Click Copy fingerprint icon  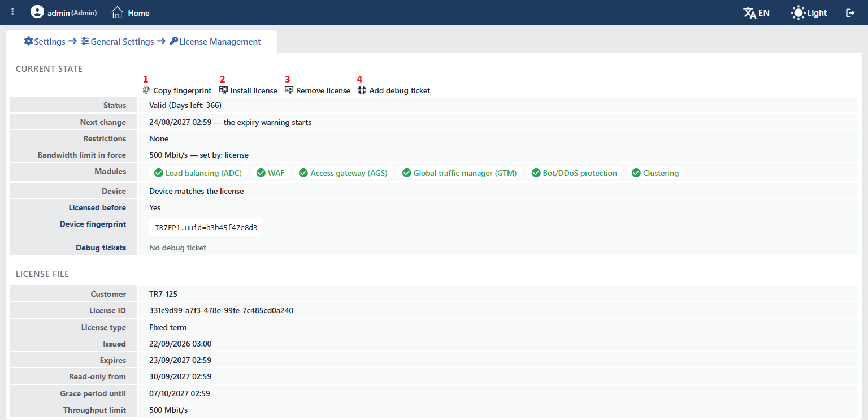[x=147, y=90]
